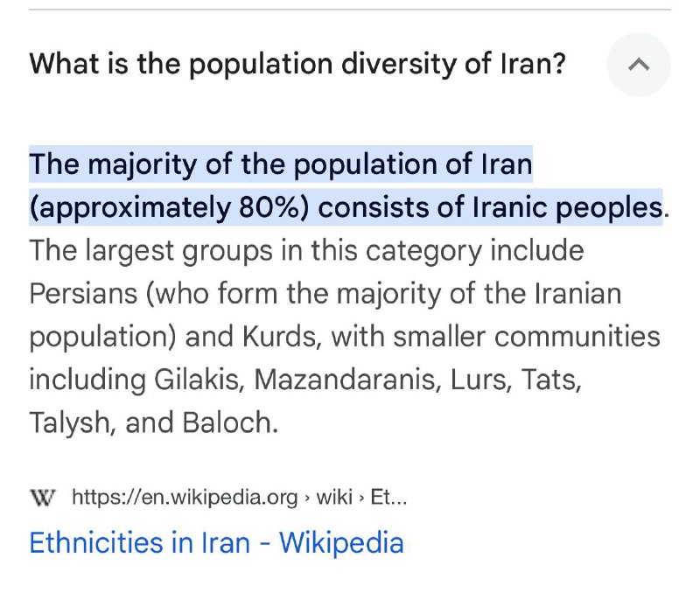The image size is (700, 607).
Task: Click the Wikipedia W favicon
Action: point(43,497)
